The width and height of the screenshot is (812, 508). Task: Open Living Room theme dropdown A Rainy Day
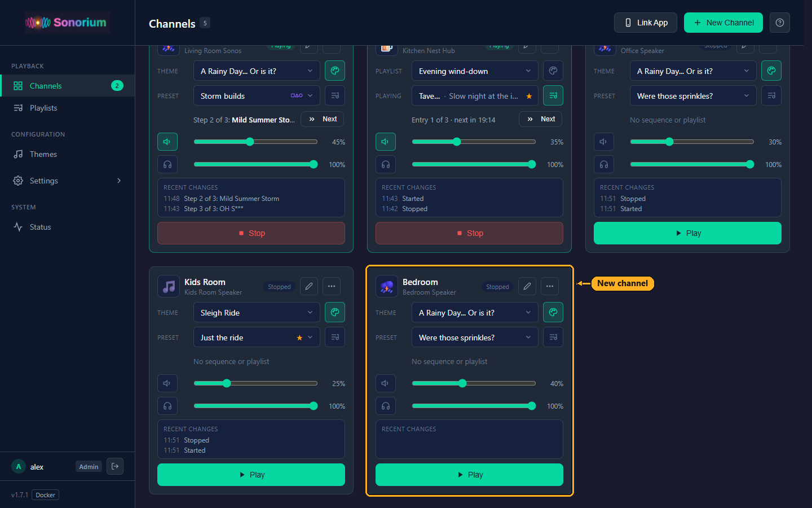(x=257, y=71)
